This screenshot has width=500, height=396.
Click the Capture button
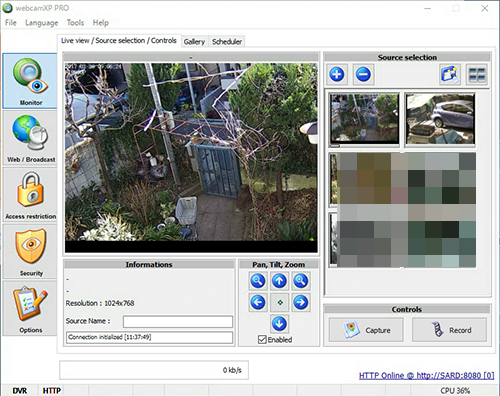tap(366, 330)
